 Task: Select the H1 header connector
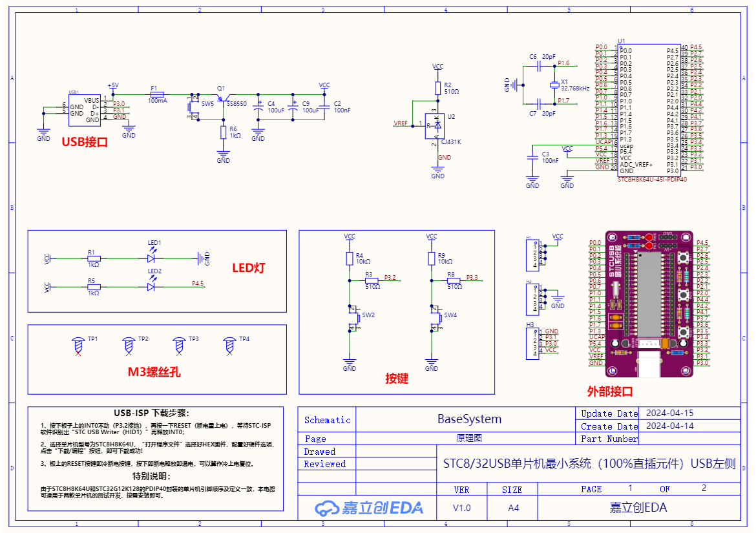pyautogui.click(x=532, y=255)
